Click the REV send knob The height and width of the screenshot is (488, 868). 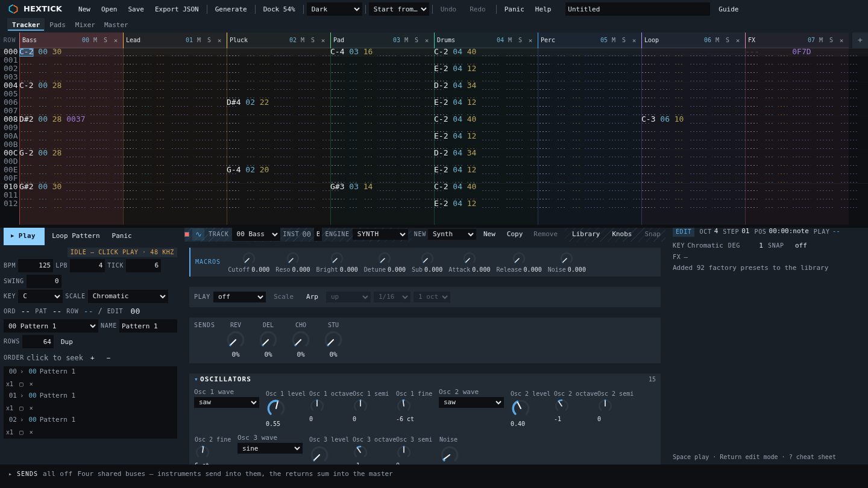pos(236,340)
